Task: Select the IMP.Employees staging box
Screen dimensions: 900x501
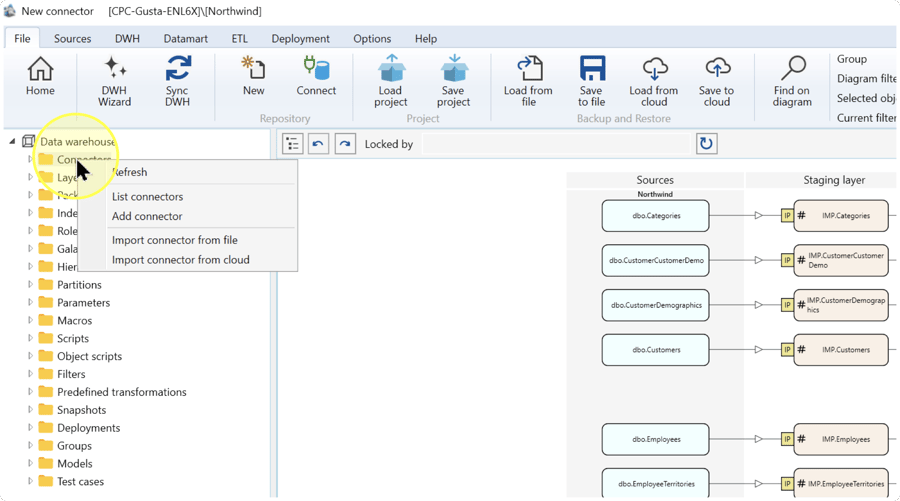Action: pos(841,439)
